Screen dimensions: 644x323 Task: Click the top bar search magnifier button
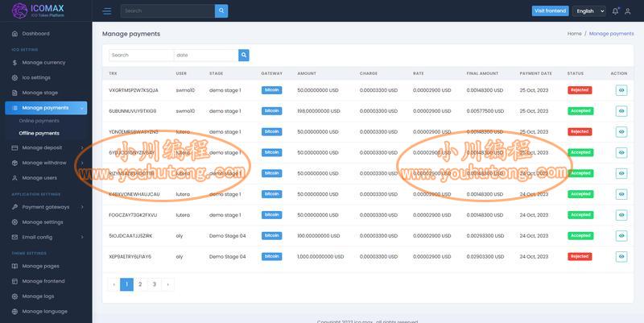point(221,11)
